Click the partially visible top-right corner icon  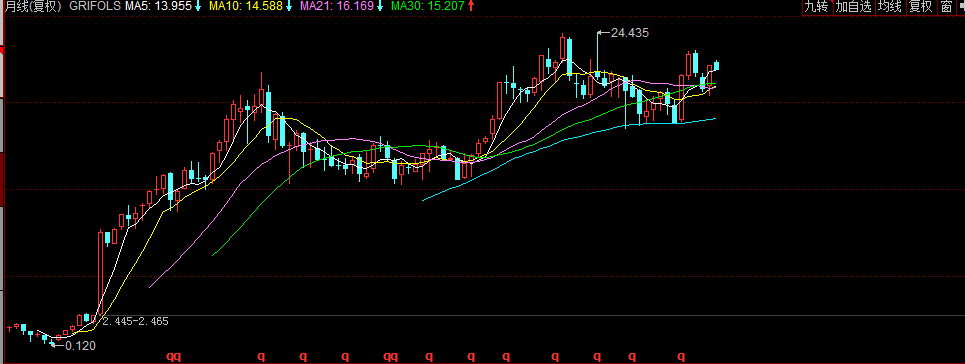tap(961, 7)
